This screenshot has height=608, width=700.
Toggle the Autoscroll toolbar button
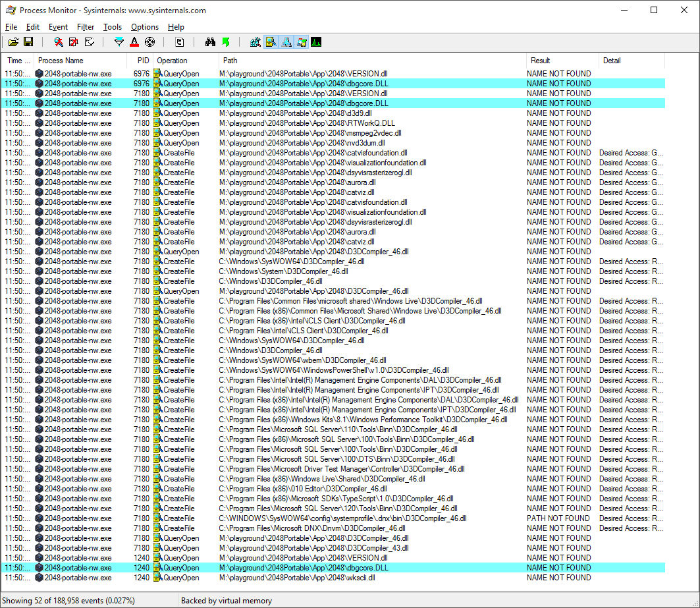pyautogui.click(x=74, y=42)
